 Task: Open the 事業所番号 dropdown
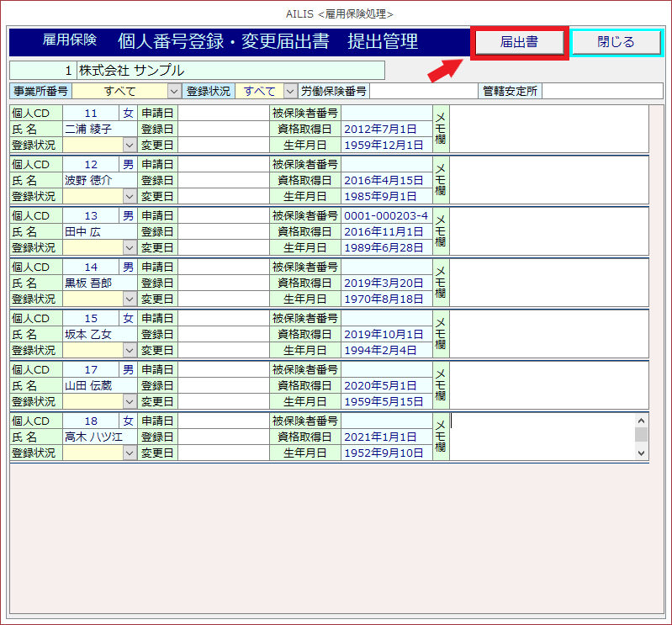click(174, 91)
